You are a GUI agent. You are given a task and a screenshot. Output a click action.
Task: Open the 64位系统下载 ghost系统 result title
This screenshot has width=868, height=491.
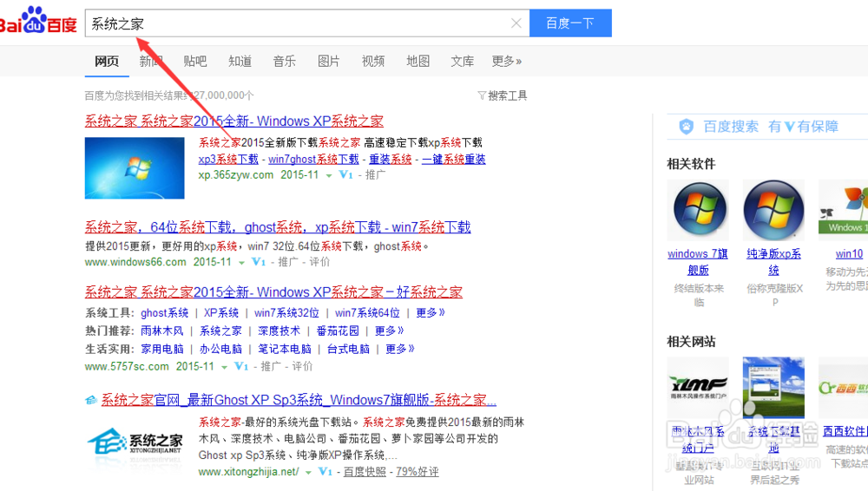click(x=278, y=227)
